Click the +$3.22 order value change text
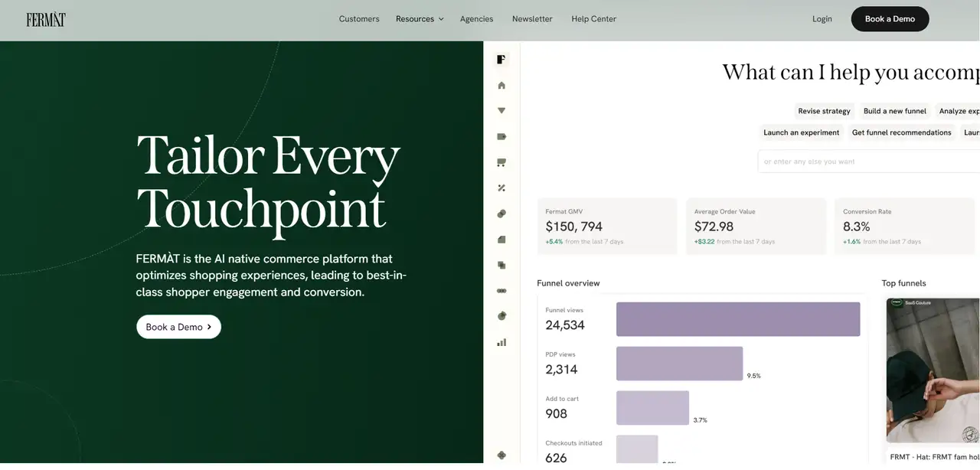This screenshot has width=980, height=470. 704,242
